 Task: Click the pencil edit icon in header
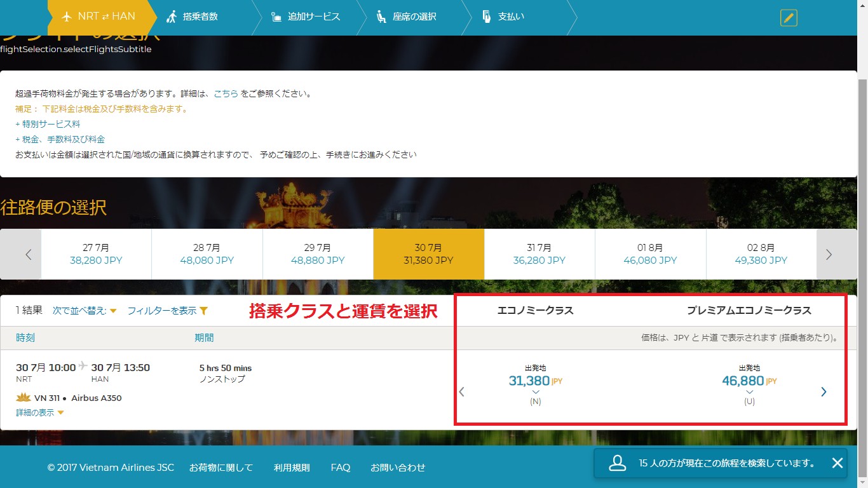click(789, 18)
